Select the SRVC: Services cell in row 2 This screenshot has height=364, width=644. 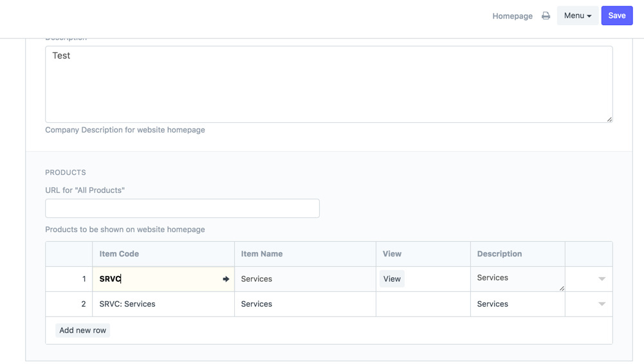[x=163, y=304]
